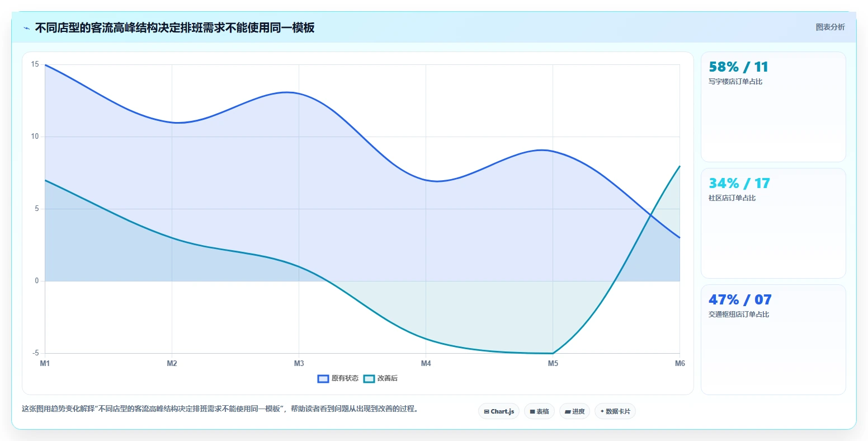Toggle the 原有状态 legend series
Viewport: 868px width, 441px height.
point(338,378)
